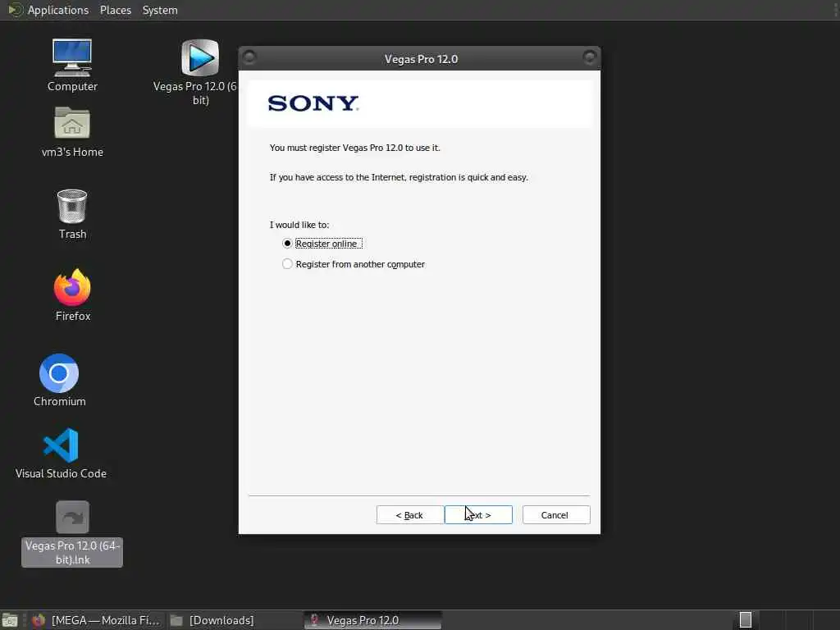Viewport: 840px width, 630px height.
Task: Click the show desktop icon in taskbar
Action: point(10,620)
